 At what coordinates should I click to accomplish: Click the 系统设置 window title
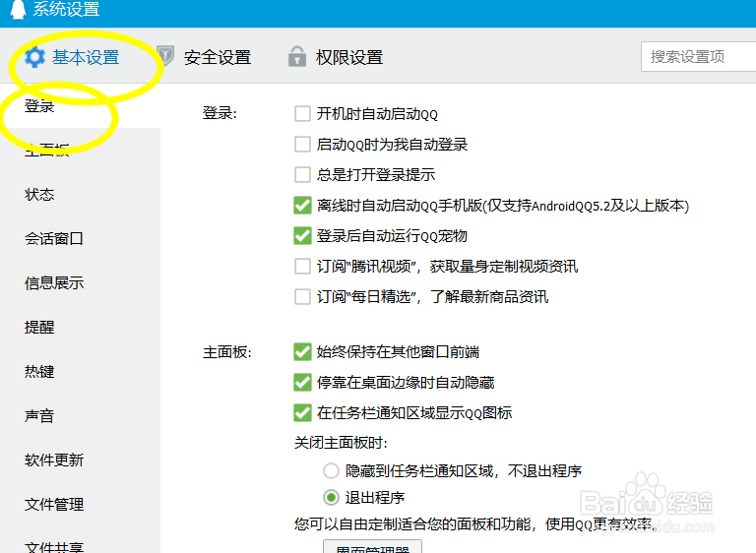66,9
